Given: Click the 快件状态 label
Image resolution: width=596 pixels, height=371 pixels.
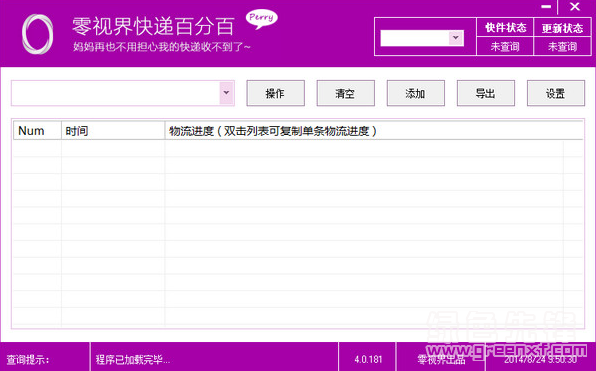Looking at the screenshot, I should [505, 28].
